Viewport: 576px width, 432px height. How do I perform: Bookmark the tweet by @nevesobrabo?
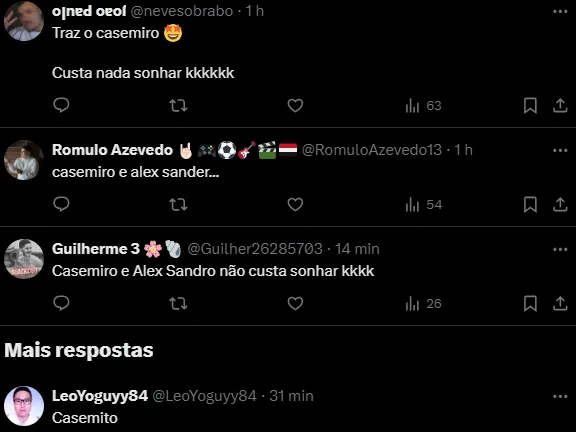click(x=530, y=105)
